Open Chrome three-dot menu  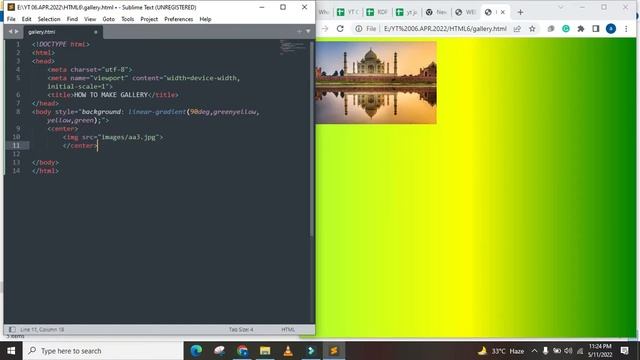(626, 29)
